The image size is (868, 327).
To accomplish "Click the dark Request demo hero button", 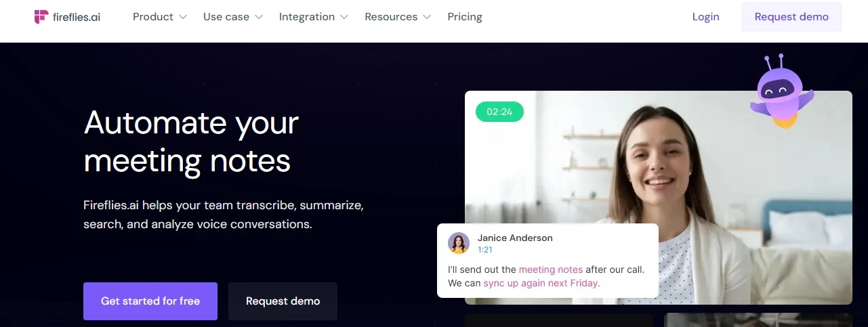I will [x=283, y=301].
